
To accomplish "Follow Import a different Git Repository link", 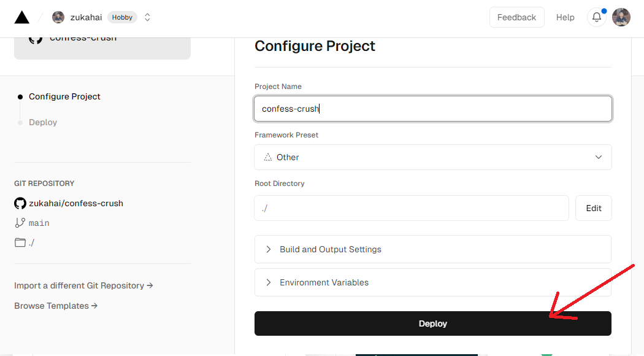I will 83,285.
